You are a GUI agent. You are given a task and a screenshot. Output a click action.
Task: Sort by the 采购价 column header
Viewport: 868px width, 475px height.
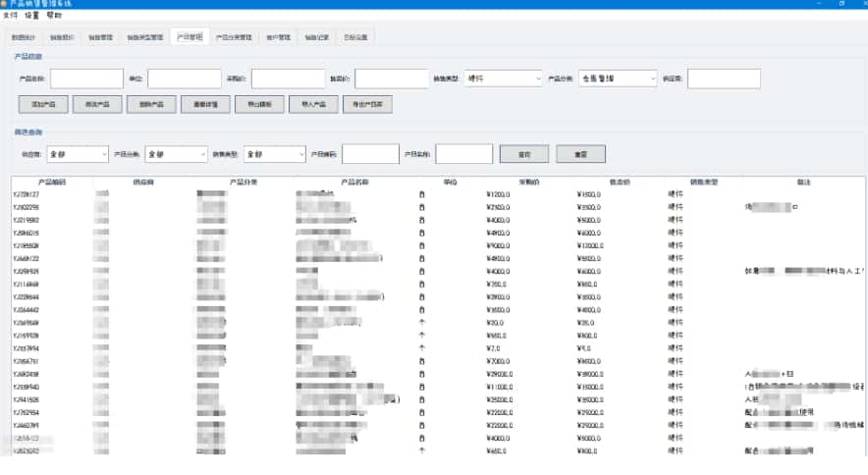click(501, 182)
